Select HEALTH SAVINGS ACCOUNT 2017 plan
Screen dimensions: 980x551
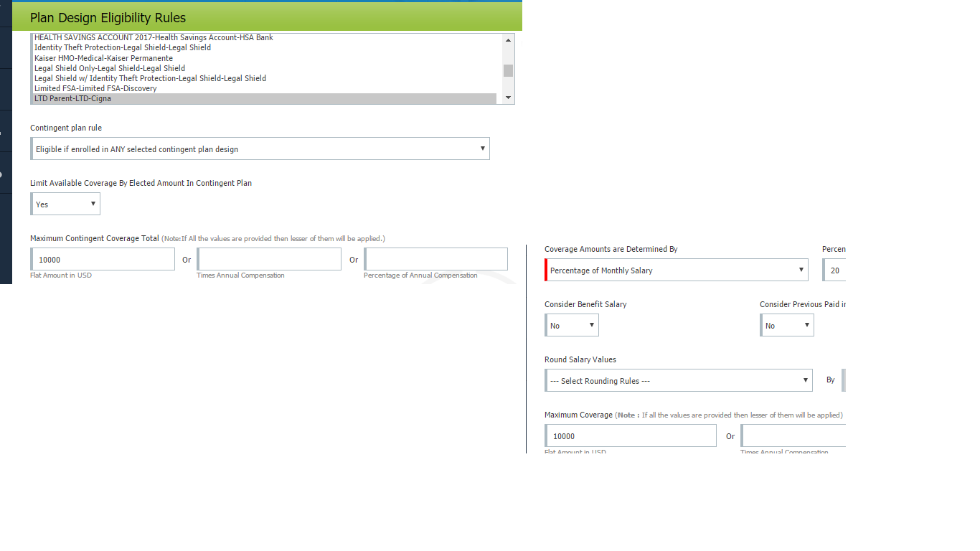[x=154, y=37]
